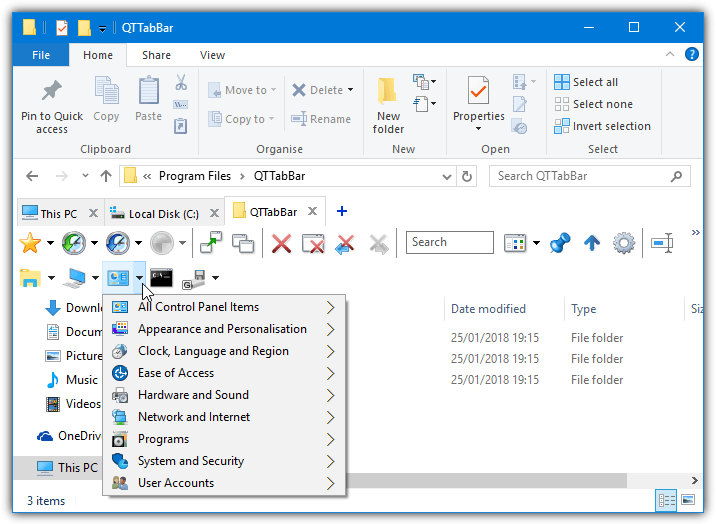This screenshot has height=524, width=716.
Task: Switch to the Local Disk (C:) tab
Action: tap(163, 214)
